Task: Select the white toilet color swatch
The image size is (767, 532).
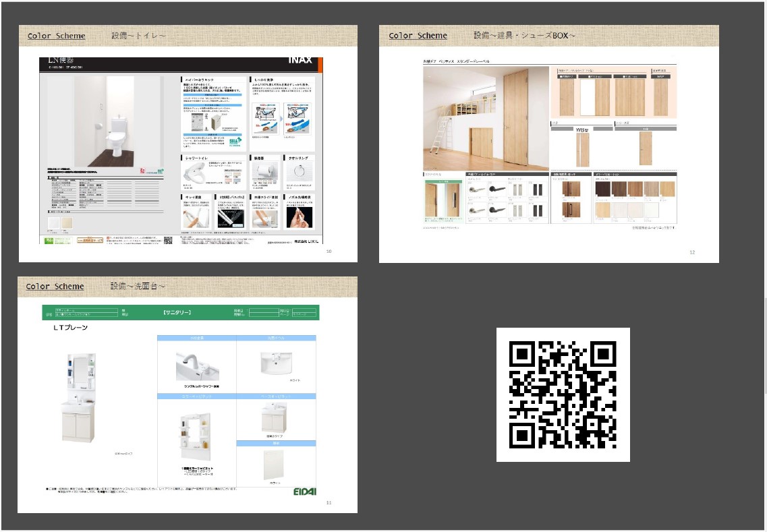Action: pos(54,223)
